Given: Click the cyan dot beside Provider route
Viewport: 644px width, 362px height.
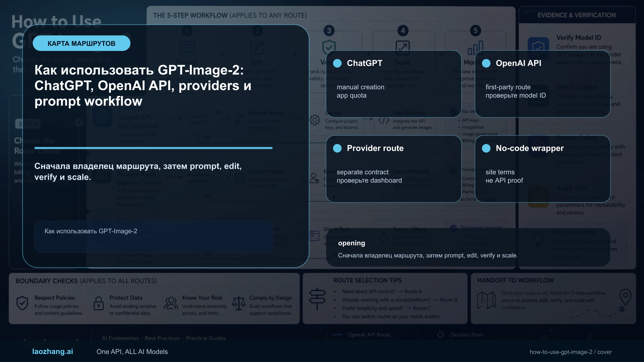Looking at the screenshot, I should point(337,148).
